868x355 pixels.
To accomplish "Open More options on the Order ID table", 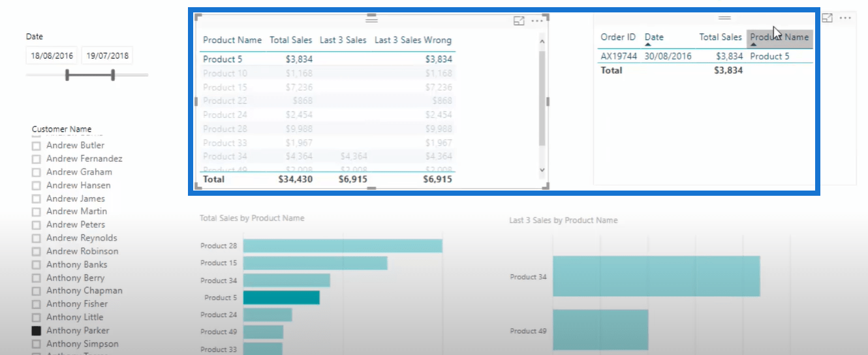I will [846, 18].
